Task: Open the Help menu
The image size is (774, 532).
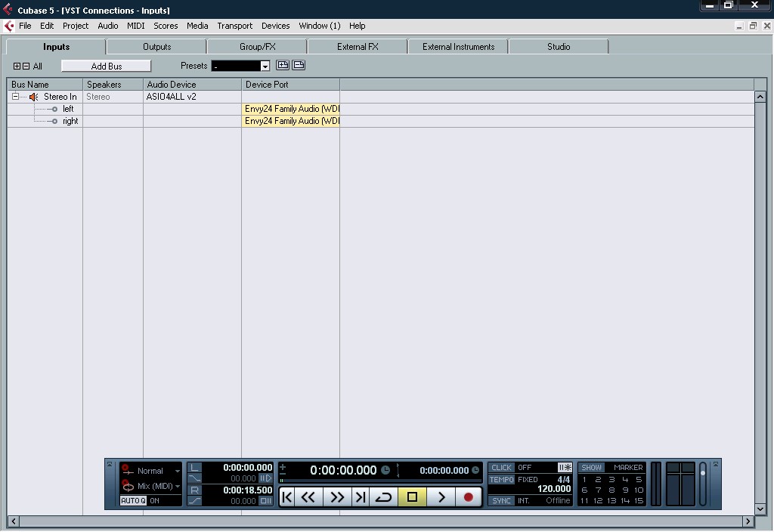Action: point(357,26)
